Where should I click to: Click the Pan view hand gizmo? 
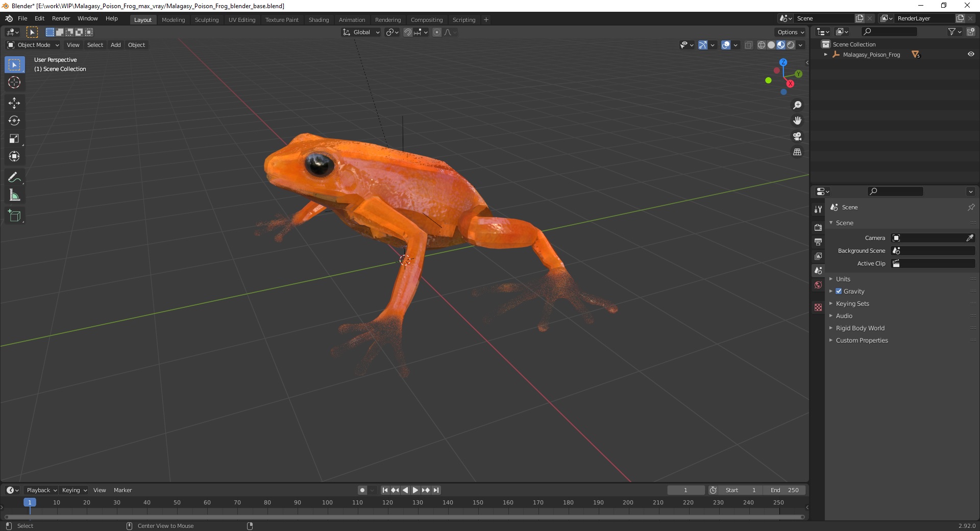797,120
